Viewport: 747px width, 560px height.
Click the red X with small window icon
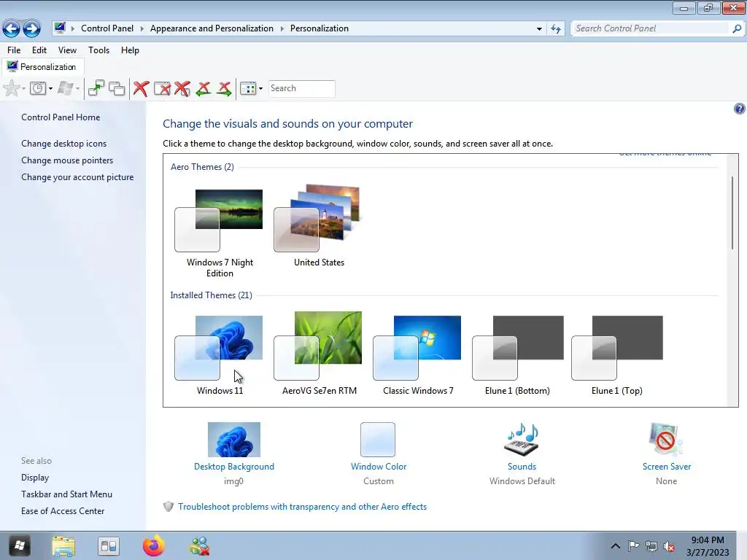(182, 88)
